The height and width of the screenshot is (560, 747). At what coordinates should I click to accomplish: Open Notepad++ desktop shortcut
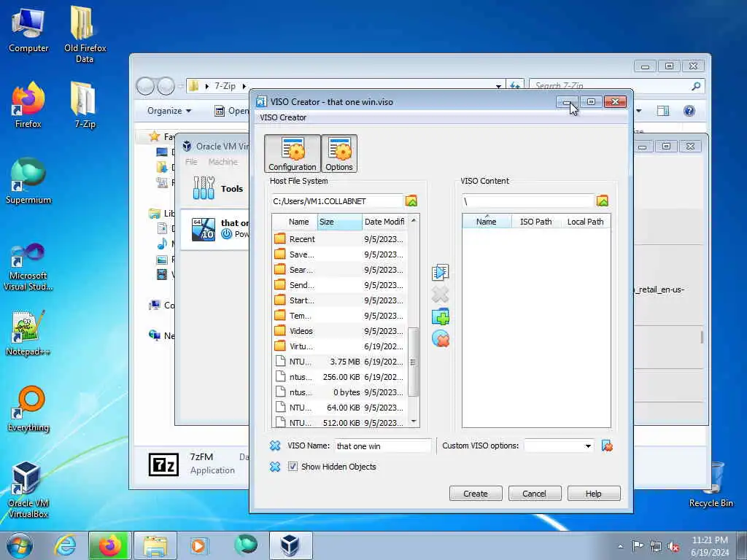point(28,332)
